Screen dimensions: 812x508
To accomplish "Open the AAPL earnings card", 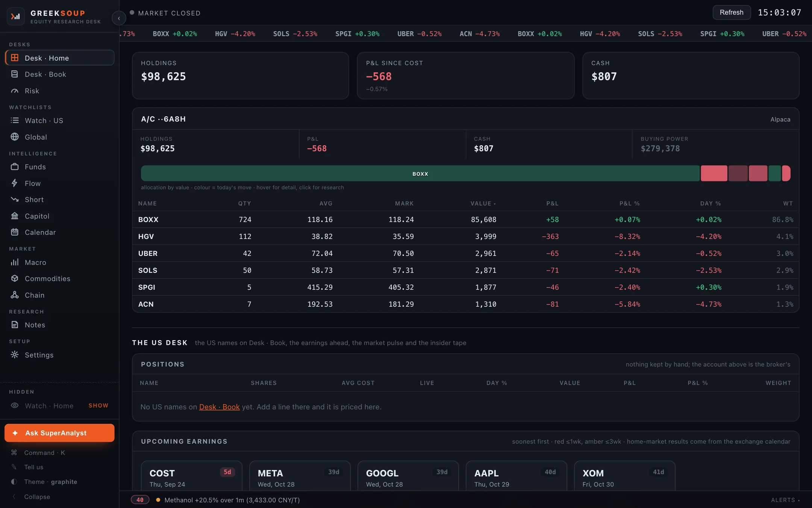I will (517, 475).
